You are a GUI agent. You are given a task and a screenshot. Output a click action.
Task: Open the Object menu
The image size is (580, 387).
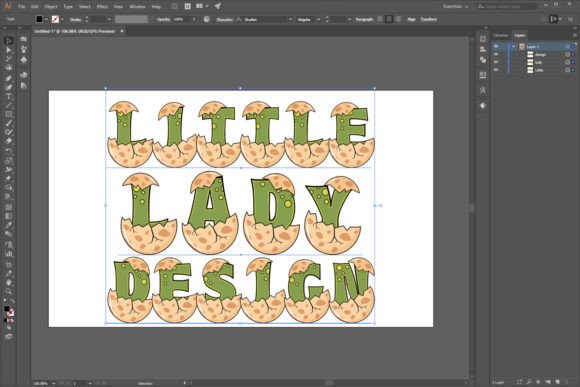tap(51, 7)
